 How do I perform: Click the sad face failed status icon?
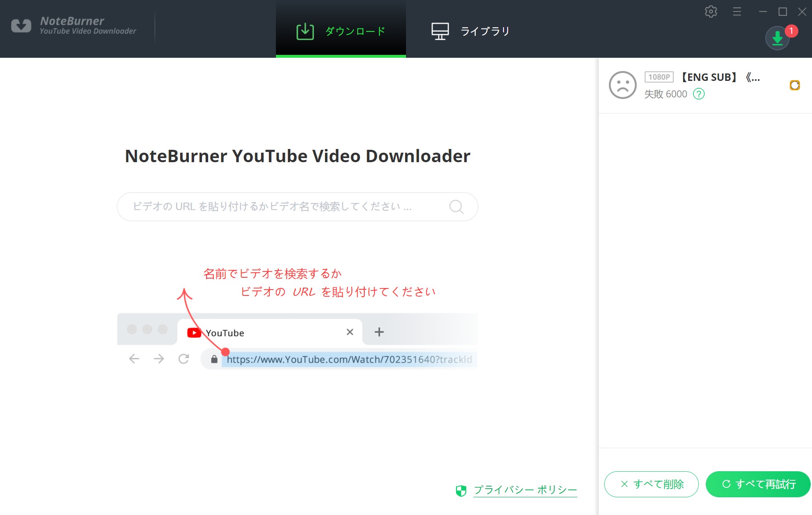[x=622, y=85]
